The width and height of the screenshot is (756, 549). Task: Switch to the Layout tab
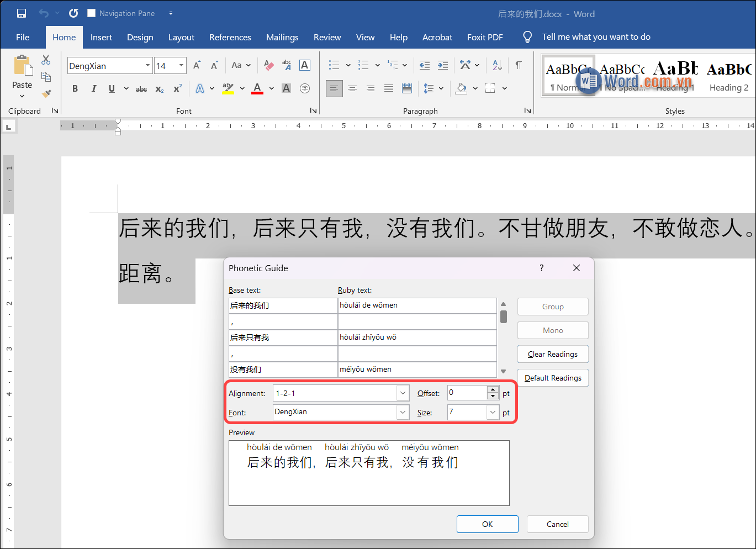(x=181, y=37)
